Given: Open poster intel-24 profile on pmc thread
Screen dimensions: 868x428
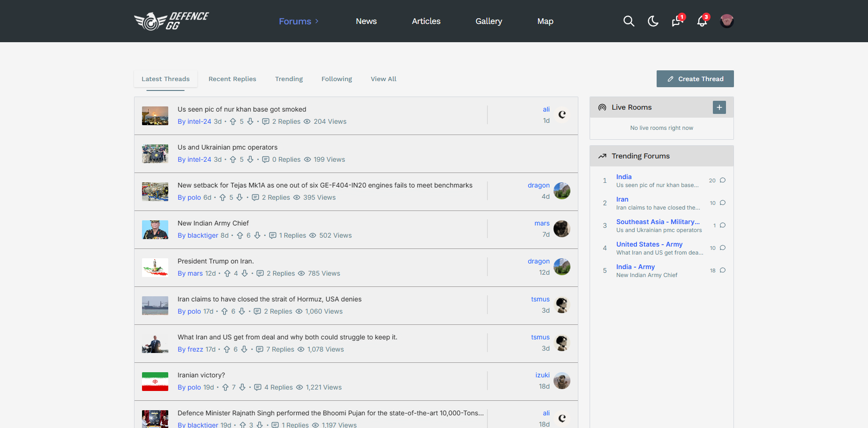Looking at the screenshot, I should click(x=199, y=159).
